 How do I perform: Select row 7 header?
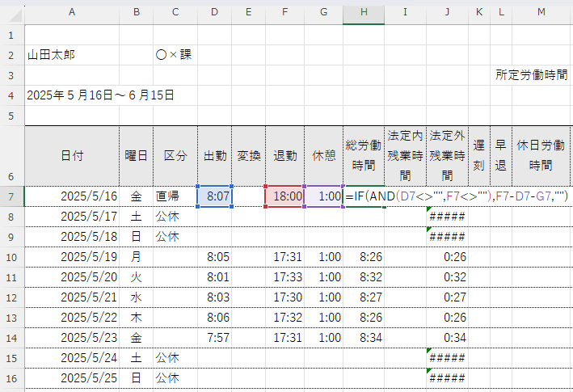coord(11,196)
